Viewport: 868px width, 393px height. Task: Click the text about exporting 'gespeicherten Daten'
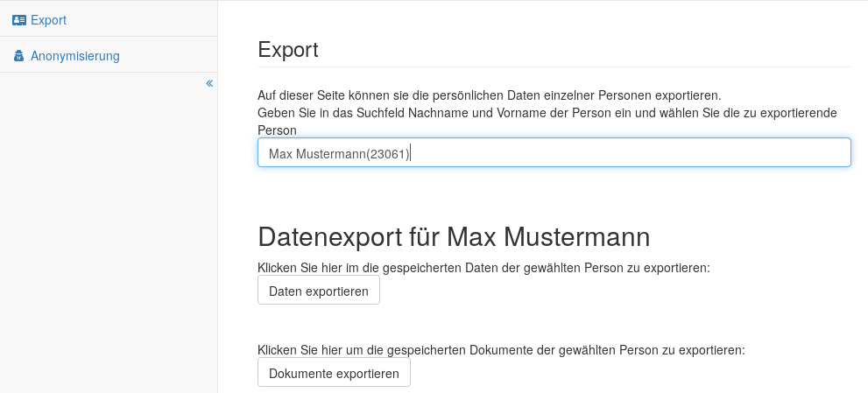coord(483,267)
